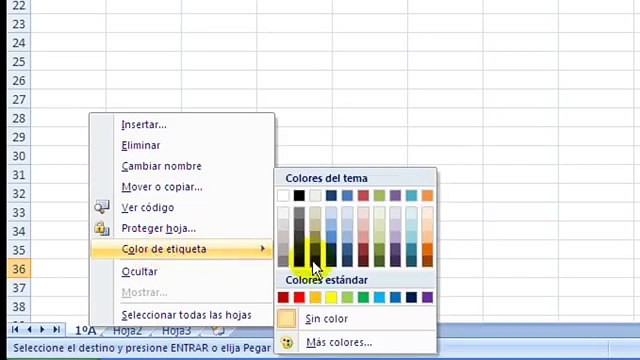The height and width of the screenshot is (360, 640).
Task: Select dark blue theme color swatch
Action: [x=331, y=196]
